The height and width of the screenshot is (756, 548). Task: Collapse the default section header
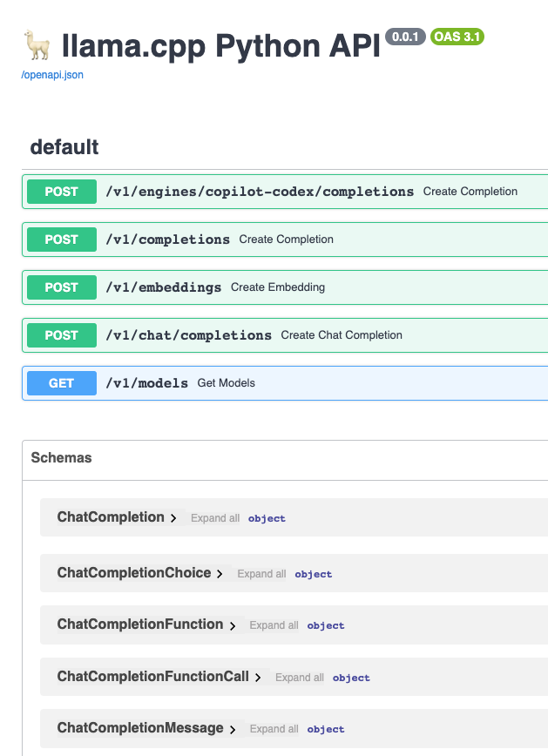(x=64, y=147)
